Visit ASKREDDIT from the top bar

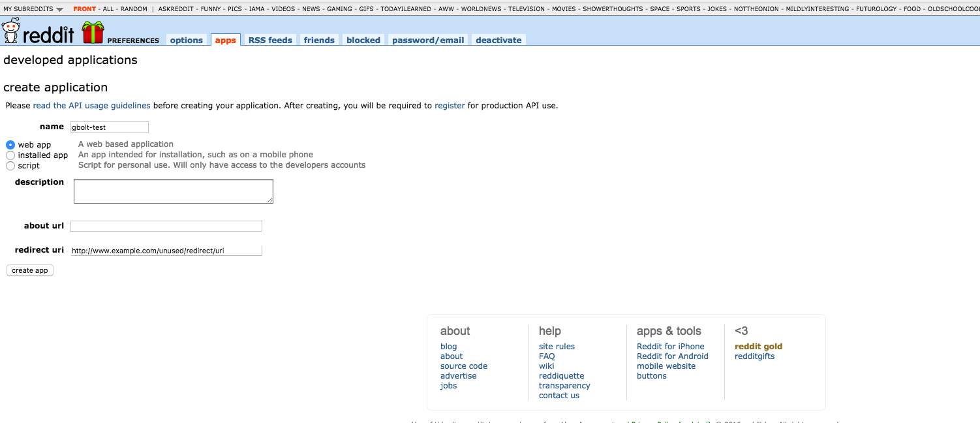[175, 9]
